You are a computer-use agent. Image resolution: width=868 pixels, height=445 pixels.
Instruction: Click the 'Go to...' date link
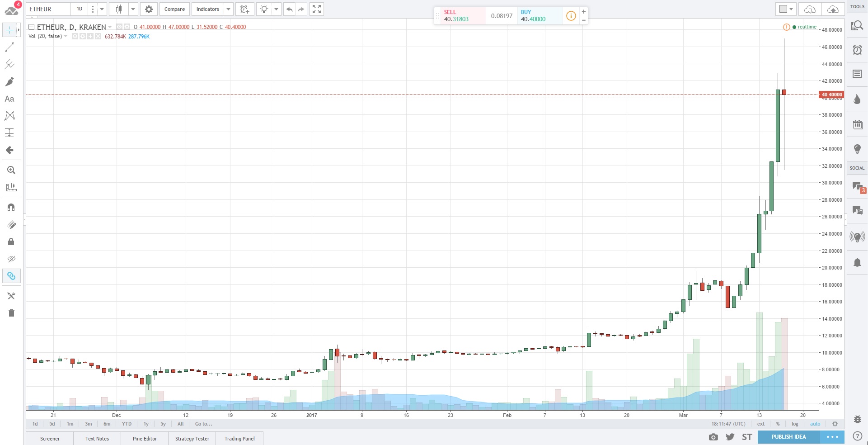point(203,424)
